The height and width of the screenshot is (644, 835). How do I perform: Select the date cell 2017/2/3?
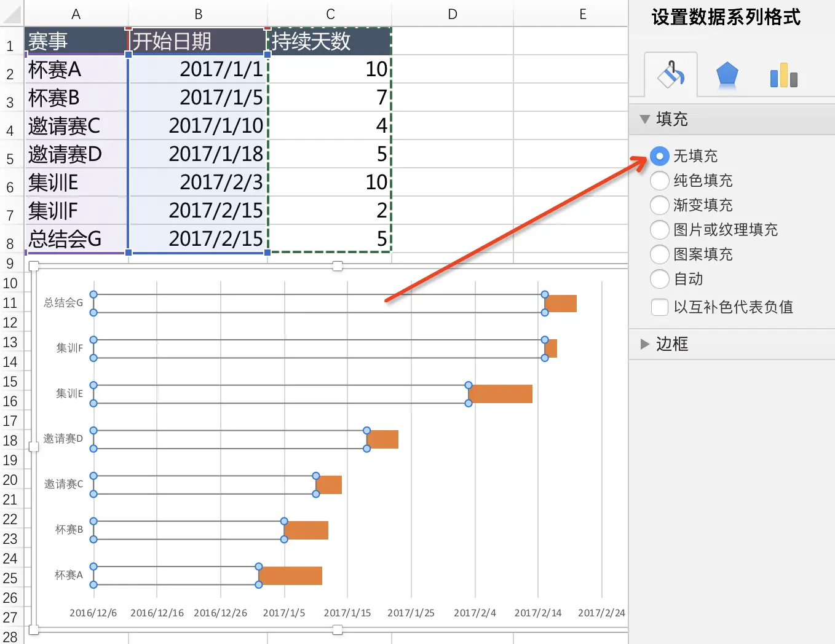[x=198, y=183]
